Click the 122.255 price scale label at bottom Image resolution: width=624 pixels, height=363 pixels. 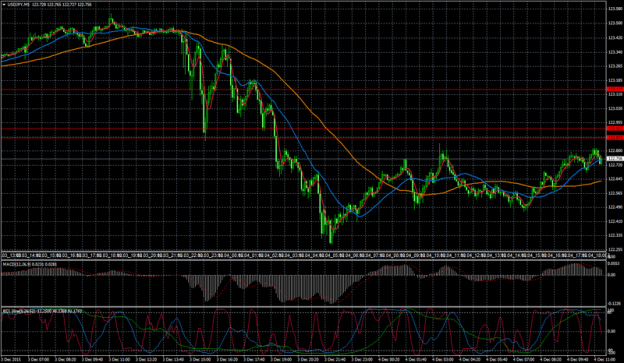(615, 250)
